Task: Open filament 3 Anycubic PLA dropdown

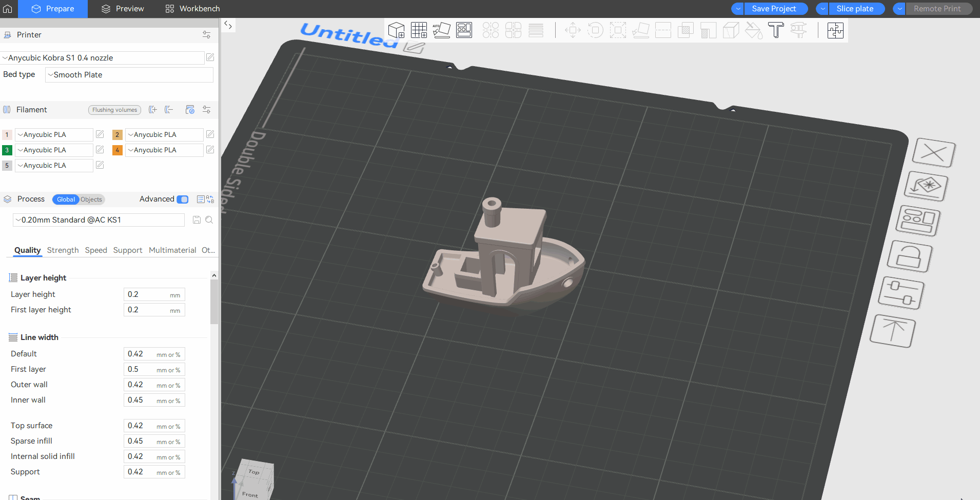Action: [54, 150]
